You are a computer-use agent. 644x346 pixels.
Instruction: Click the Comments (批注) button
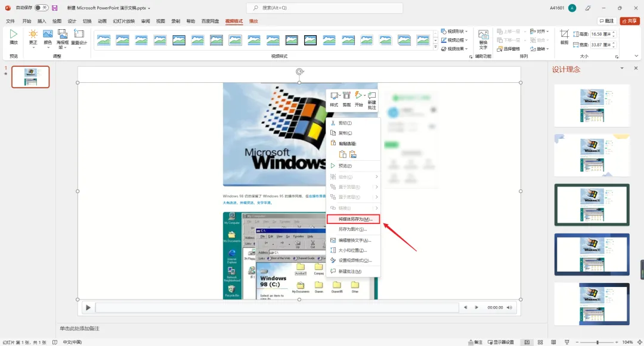tap(606, 21)
